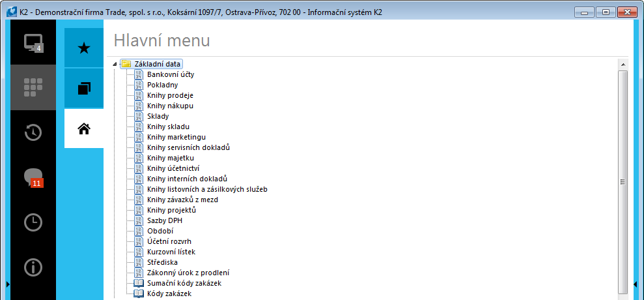Click the vertical scrollbar thumb
Viewport: 644px width, 300px height.
click(623, 182)
